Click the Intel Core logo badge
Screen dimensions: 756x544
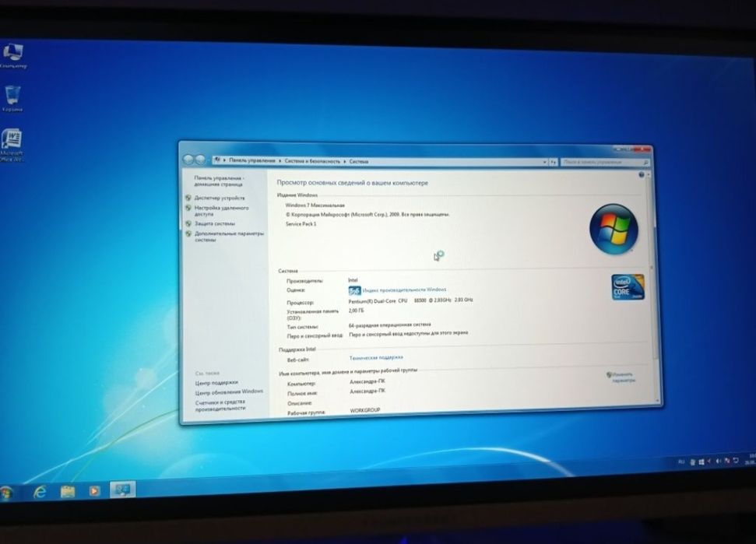[628, 287]
